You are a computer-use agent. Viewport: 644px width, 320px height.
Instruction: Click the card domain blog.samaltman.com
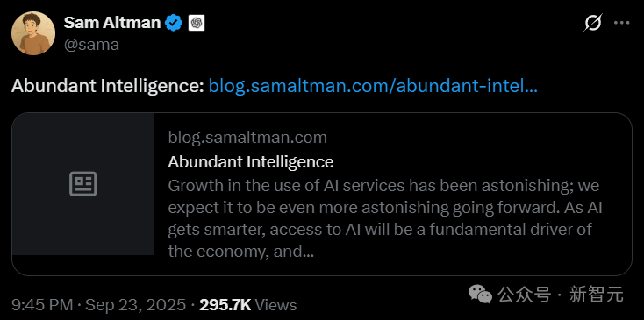pos(247,138)
